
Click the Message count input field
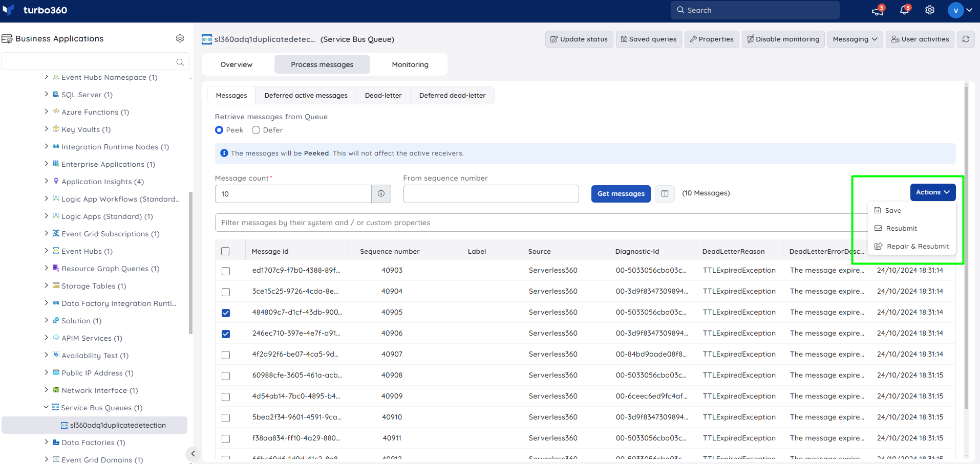(x=293, y=194)
